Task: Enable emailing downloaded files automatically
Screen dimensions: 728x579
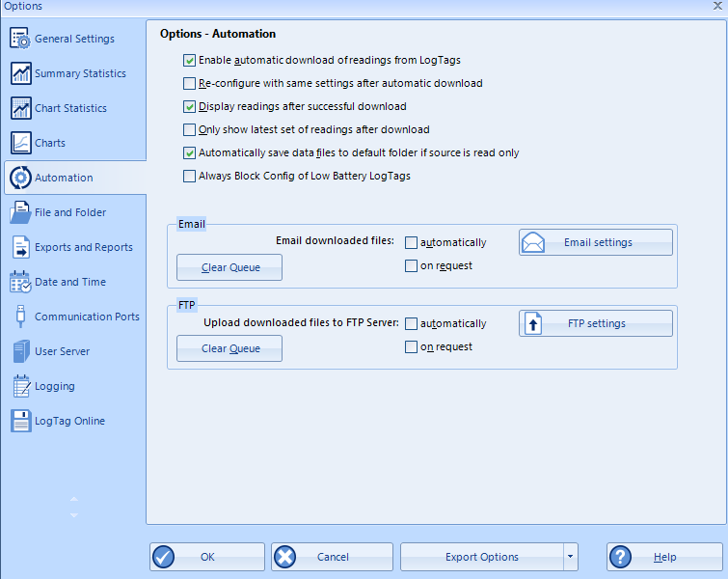Action: click(412, 242)
